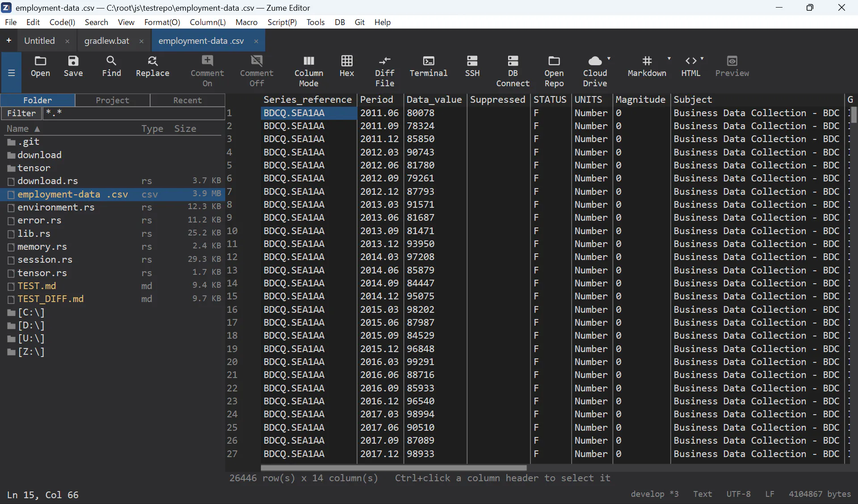Switch to the Recent panel tab

click(187, 100)
